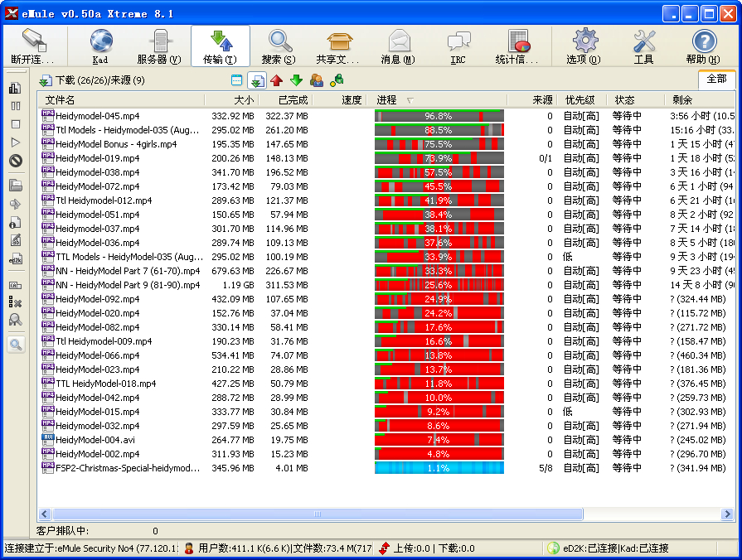
Task: Open the Tools (工具) menu
Action: click(x=643, y=46)
